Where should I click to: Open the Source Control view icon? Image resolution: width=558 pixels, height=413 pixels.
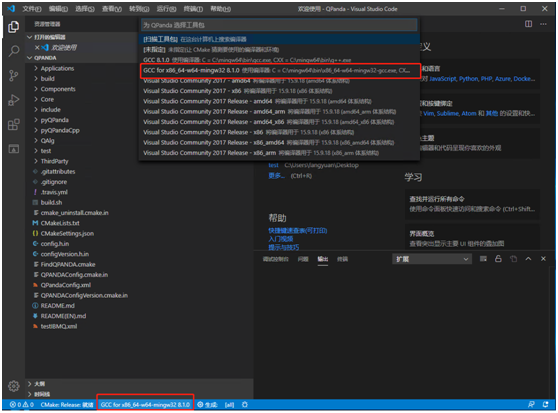coord(14,75)
